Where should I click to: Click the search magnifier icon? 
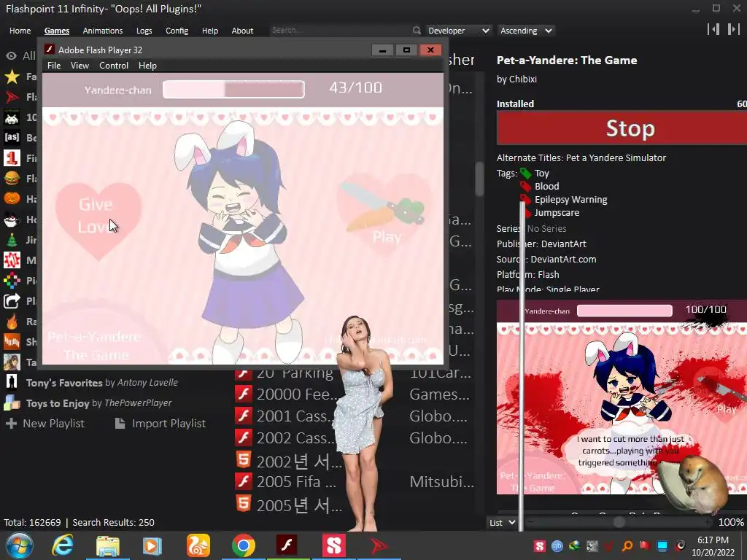[x=417, y=31]
